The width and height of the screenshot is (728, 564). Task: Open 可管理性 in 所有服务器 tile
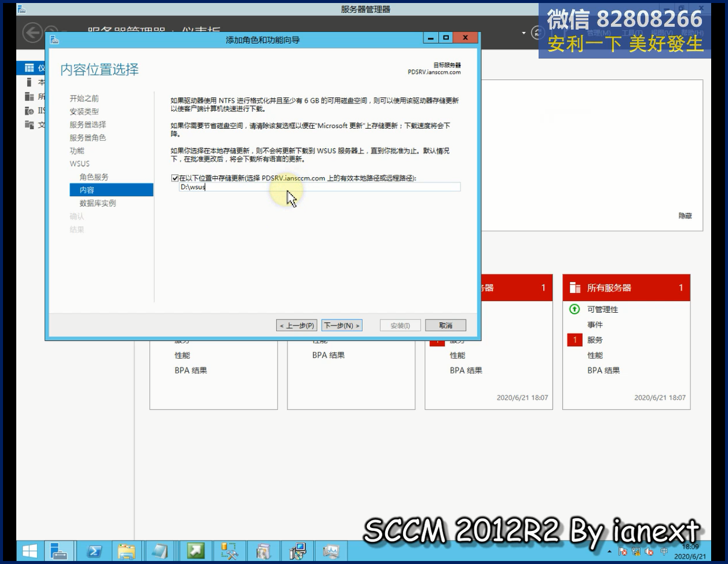click(603, 309)
